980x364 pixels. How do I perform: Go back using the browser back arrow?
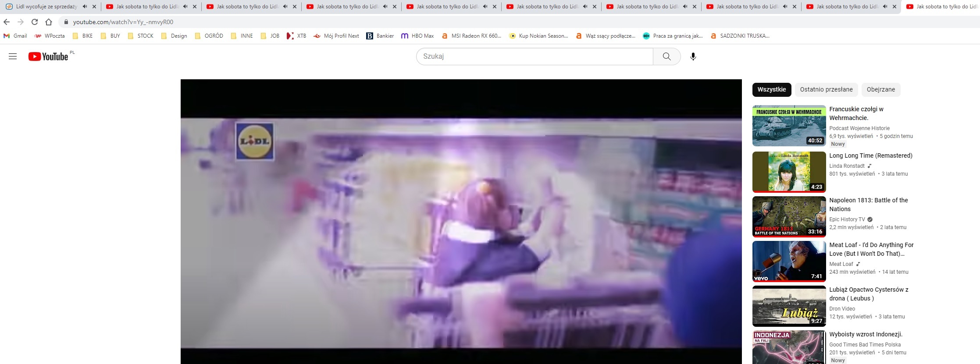[7, 22]
